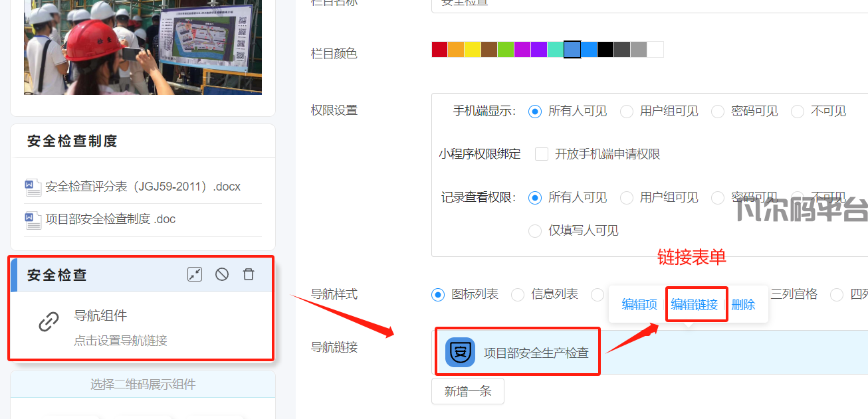Click 删除 in the popup menu

coord(744,305)
